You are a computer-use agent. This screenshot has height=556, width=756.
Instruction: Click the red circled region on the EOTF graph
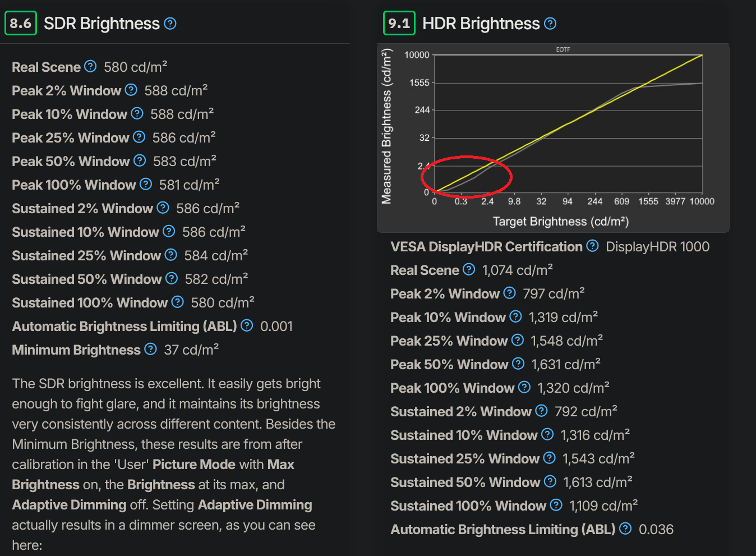pos(466,177)
